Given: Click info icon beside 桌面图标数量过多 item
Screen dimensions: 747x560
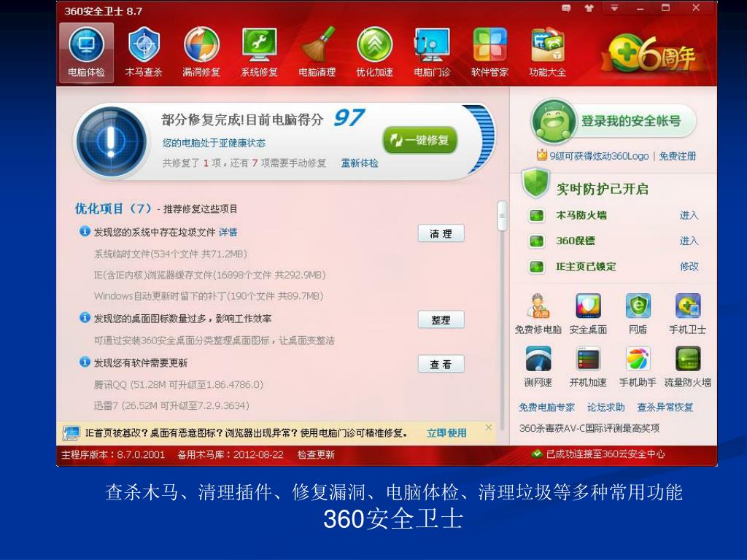Looking at the screenshot, I should click(85, 318).
